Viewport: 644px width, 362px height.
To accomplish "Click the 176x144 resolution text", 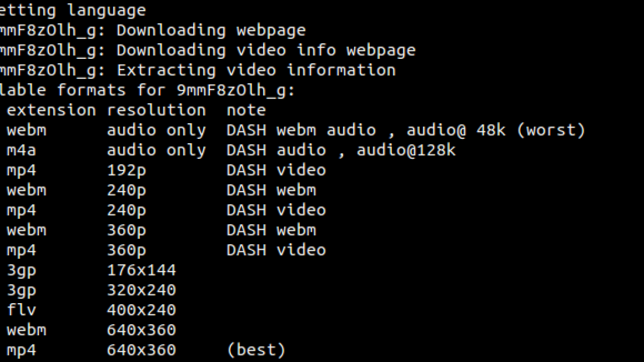I will 141,270.
